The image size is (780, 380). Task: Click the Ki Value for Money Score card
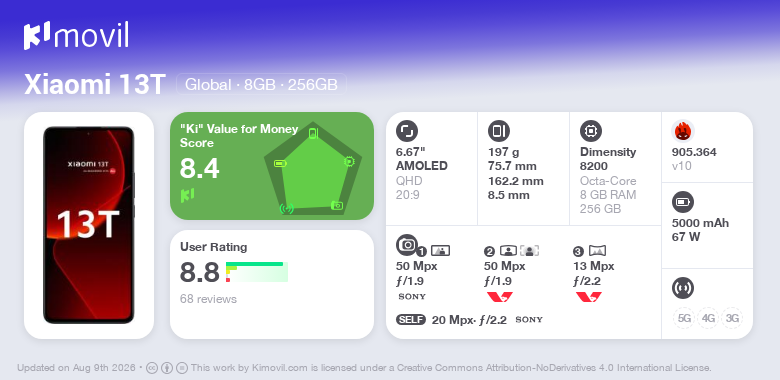tap(272, 166)
